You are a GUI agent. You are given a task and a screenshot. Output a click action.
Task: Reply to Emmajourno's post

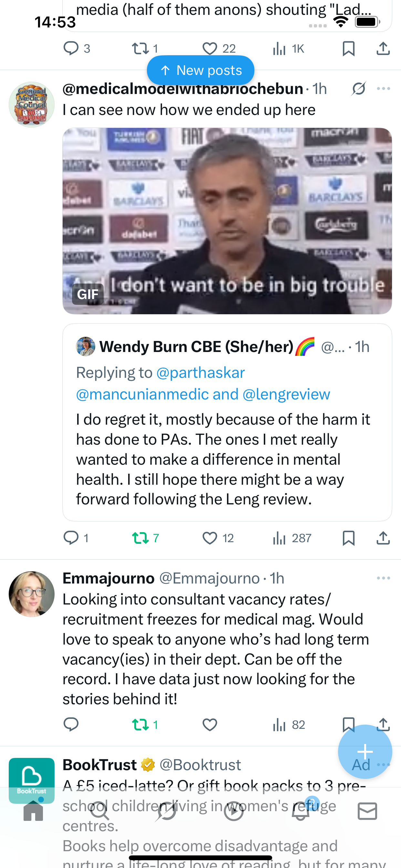71,724
